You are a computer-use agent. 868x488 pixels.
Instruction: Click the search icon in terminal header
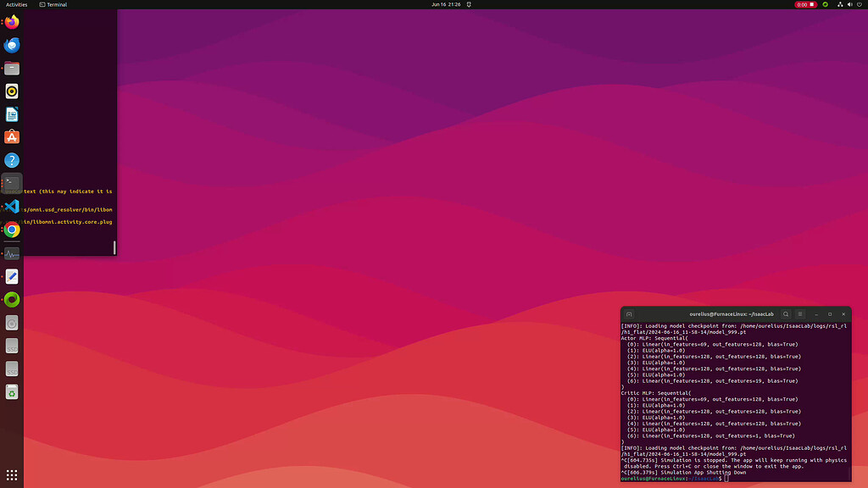[786, 314]
